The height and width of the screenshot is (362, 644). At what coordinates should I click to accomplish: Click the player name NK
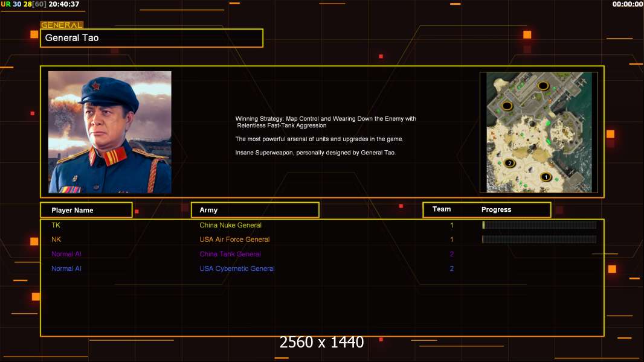click(x=56, y=240)
